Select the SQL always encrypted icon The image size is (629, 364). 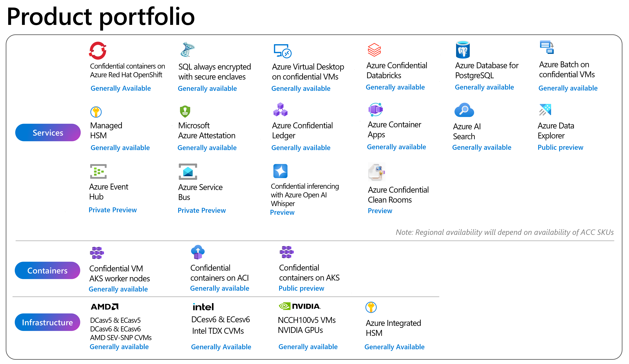187,49
